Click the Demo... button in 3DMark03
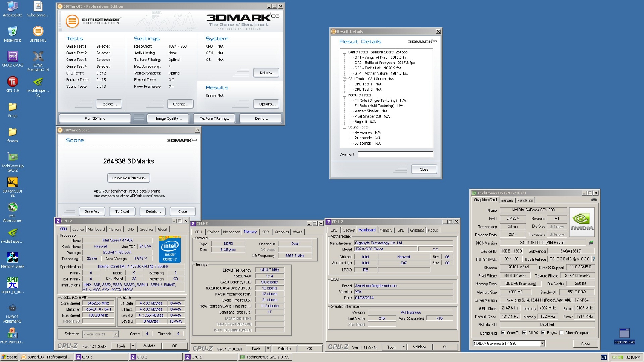644x362 pixels. pyautogui.click(x=261, y=118)
